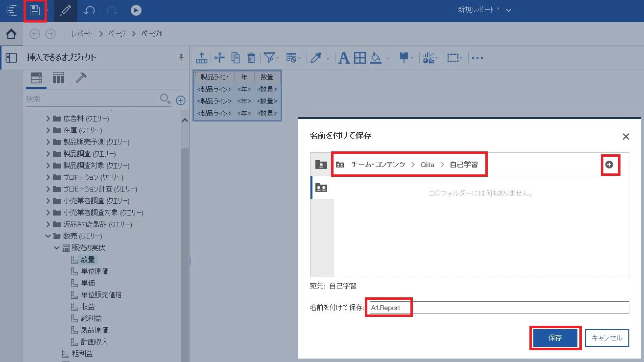The image size is (644, 362).
Task: Click the report name input field
Action: click(499, 308)
